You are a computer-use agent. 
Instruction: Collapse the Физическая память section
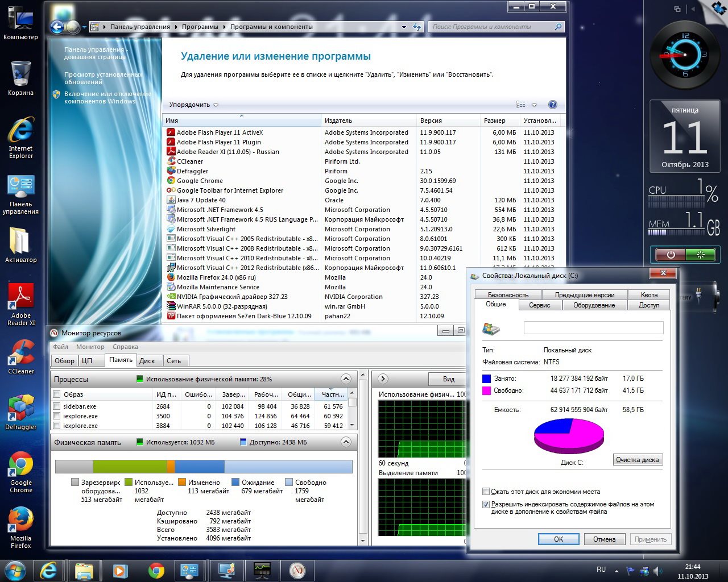(x=346, y=442)
